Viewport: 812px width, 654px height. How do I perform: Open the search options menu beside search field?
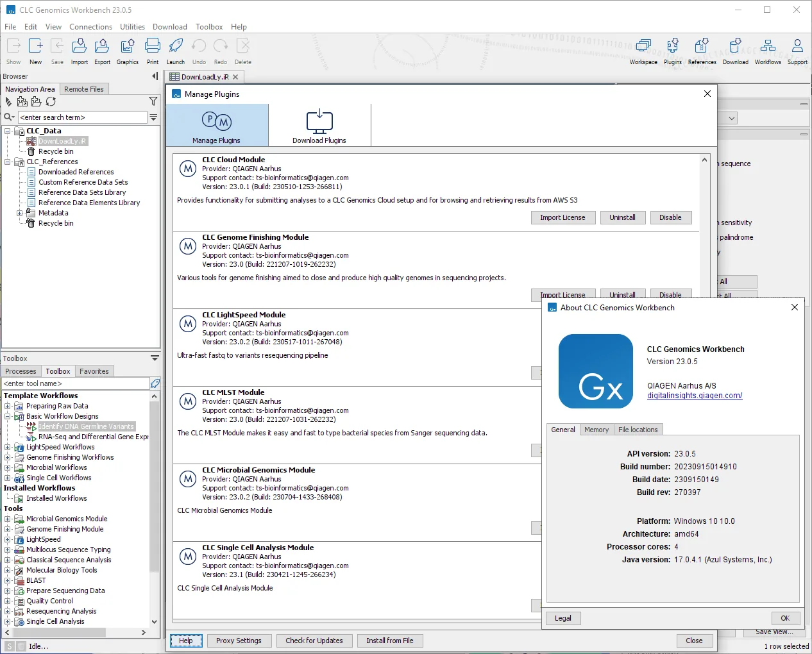[x=153, y=117]
